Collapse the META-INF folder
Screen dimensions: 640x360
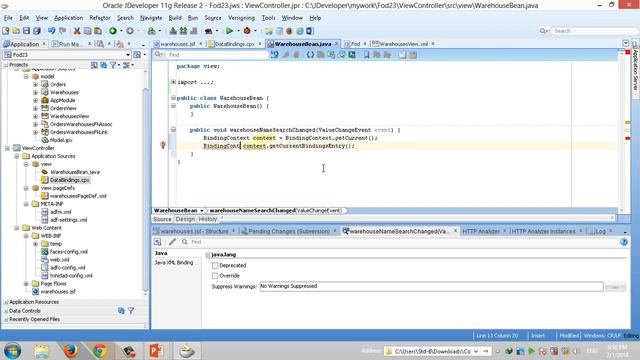26,204
